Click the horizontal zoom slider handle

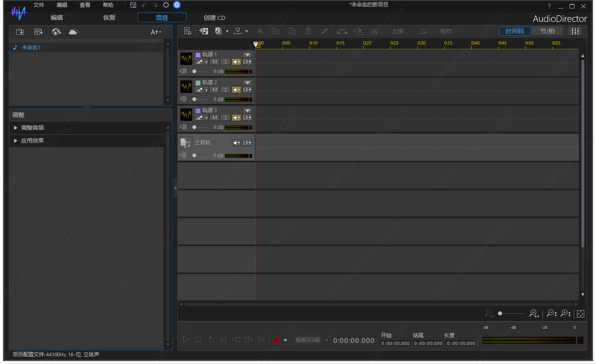[500, 313]
